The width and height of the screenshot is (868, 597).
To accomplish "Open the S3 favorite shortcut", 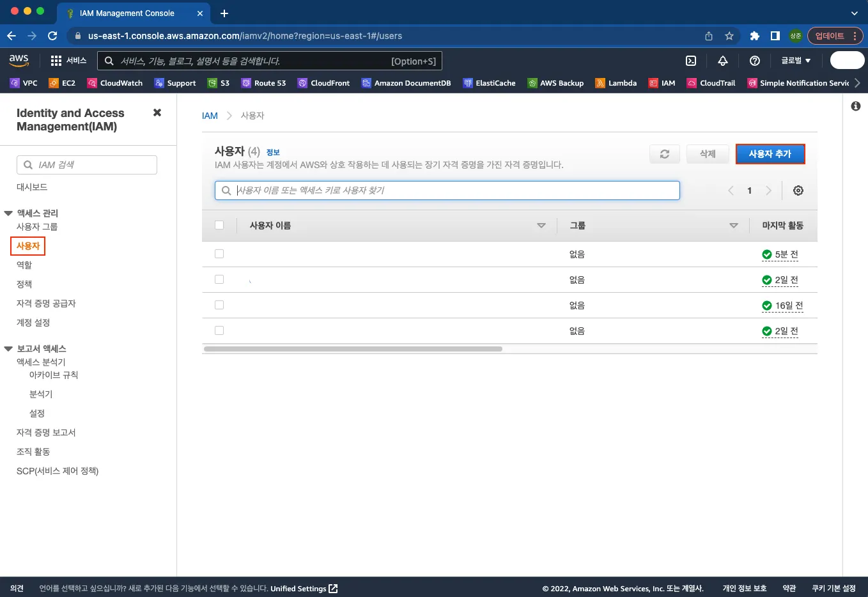I will [219, 83].
